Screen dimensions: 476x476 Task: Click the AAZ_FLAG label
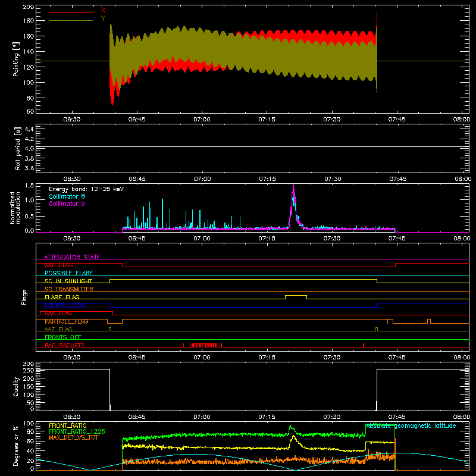click(58, 329)
